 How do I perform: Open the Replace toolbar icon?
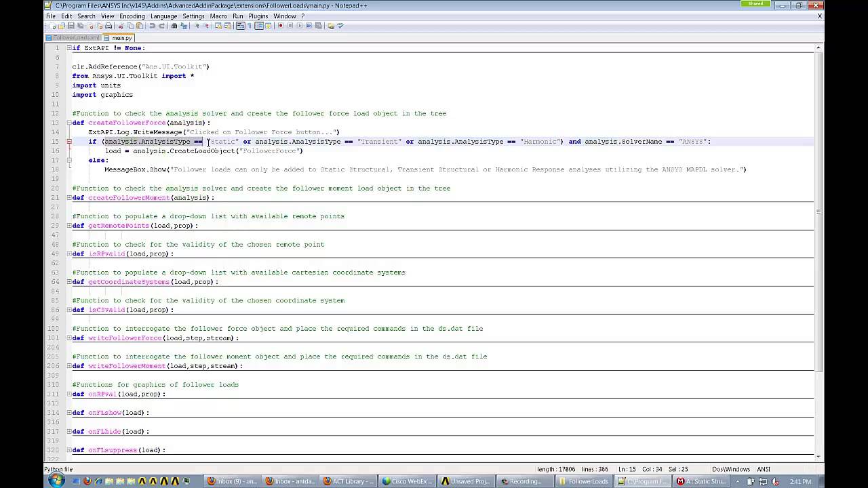pyautogui.click(x=184, y=26)
